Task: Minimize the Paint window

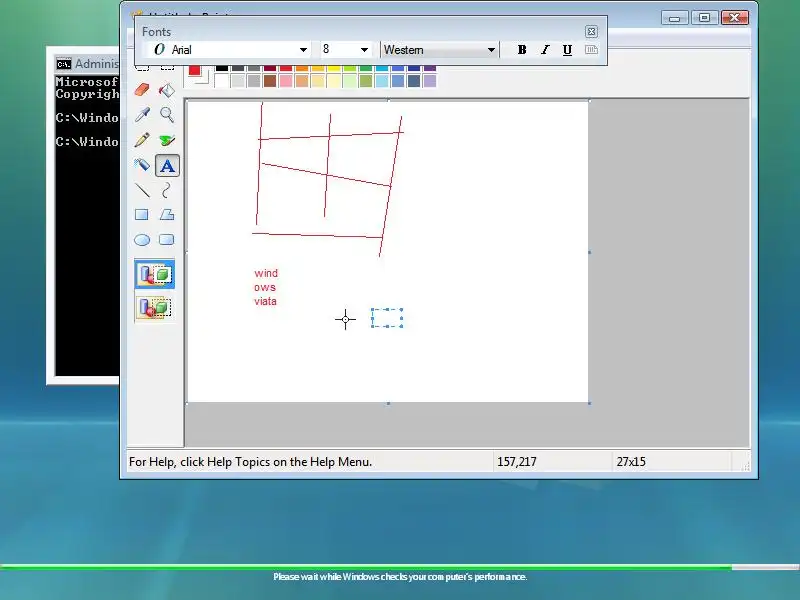Action: point(674,18)
